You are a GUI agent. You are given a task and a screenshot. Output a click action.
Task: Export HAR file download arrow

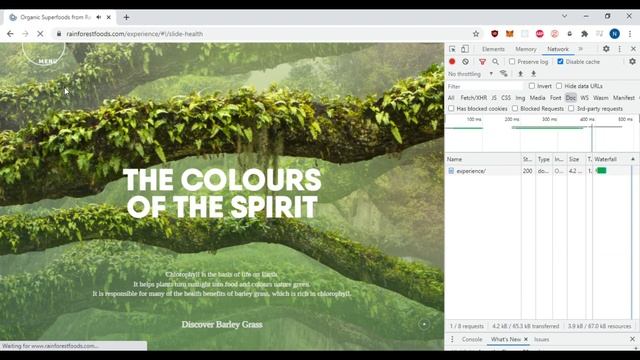[533, 73]
